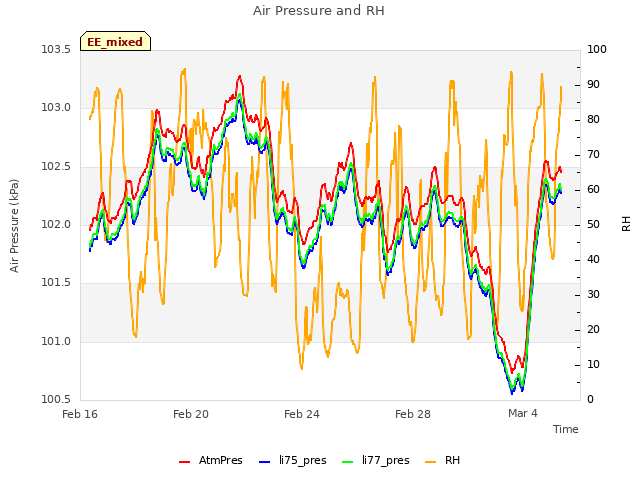Click the 30 value on RH axis
This screenshot has height=480, width=640.
point(593,295)
